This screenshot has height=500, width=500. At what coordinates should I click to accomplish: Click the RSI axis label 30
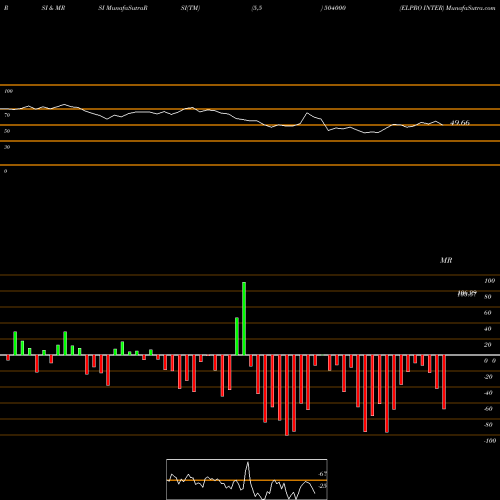pyautogui.click(x=7, y=147)
